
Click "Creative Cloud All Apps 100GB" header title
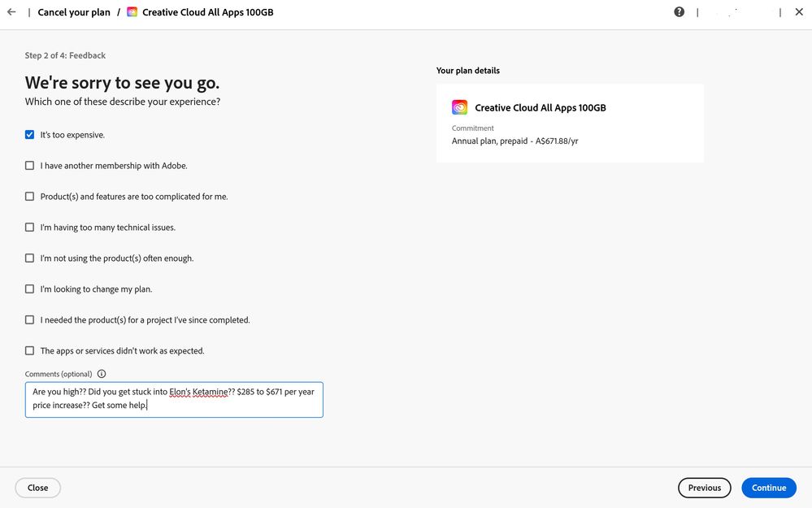coord(207,12)
